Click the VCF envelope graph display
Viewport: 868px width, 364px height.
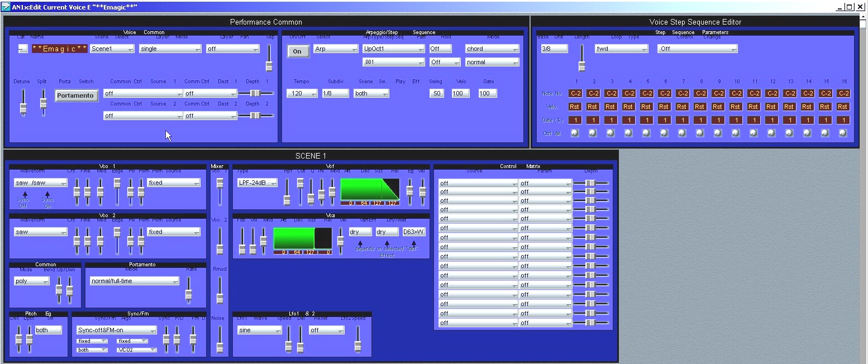click(370, 189)
